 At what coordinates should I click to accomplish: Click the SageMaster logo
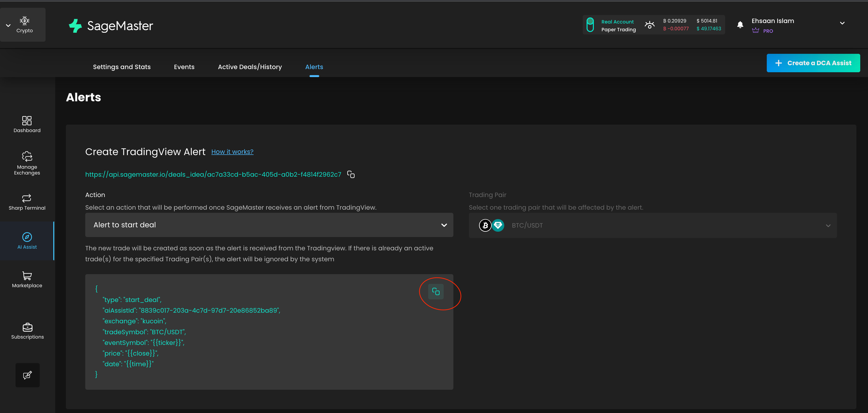[x=111, y=26]
